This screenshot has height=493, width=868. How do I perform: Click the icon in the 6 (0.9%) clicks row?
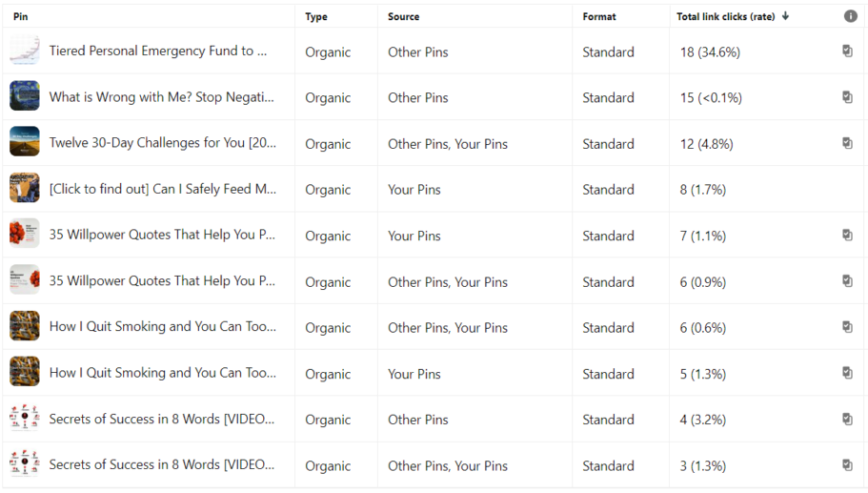coord(847,281)
